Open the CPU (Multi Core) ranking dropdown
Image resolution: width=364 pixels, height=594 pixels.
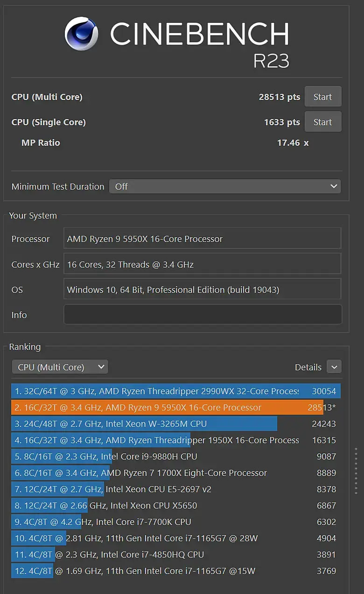click(60, 367)
